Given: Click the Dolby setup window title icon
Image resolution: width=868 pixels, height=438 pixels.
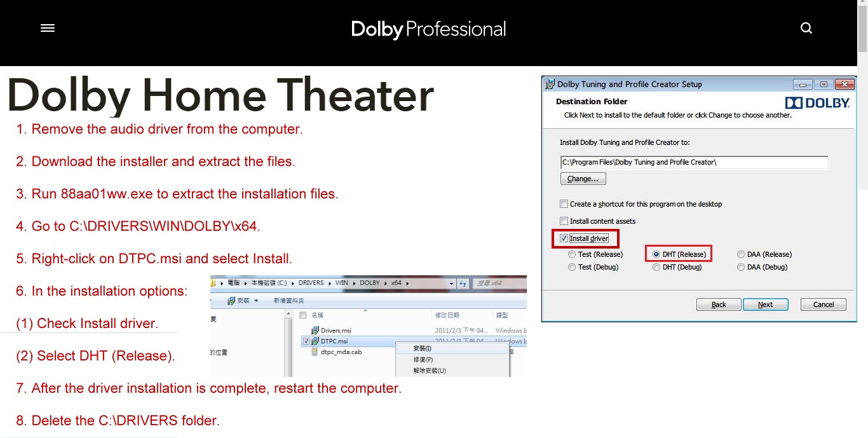Looking at the screenshot, I should point(550,84).
